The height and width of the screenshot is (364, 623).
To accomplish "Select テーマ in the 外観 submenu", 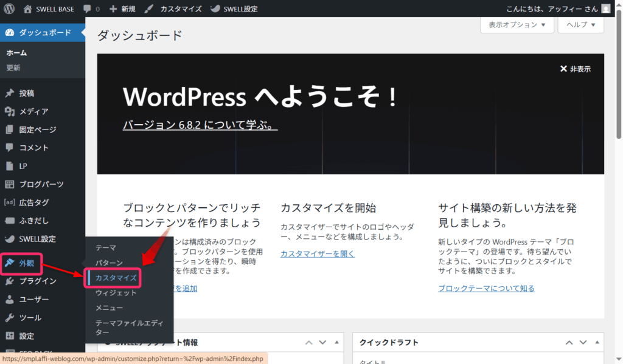I will coord(106,248).
